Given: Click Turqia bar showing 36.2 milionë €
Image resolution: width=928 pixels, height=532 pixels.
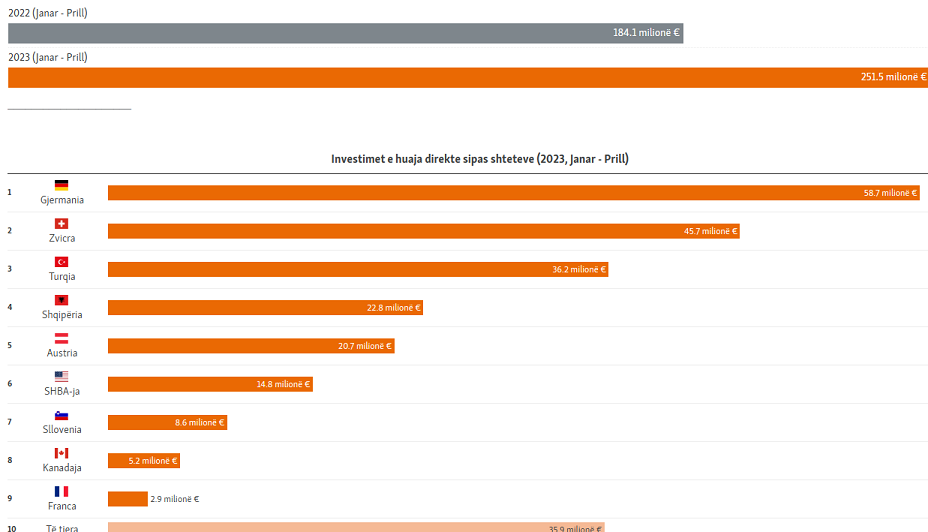Looking at the screenshot, I should pyautogui.click(x=357, y=269).
